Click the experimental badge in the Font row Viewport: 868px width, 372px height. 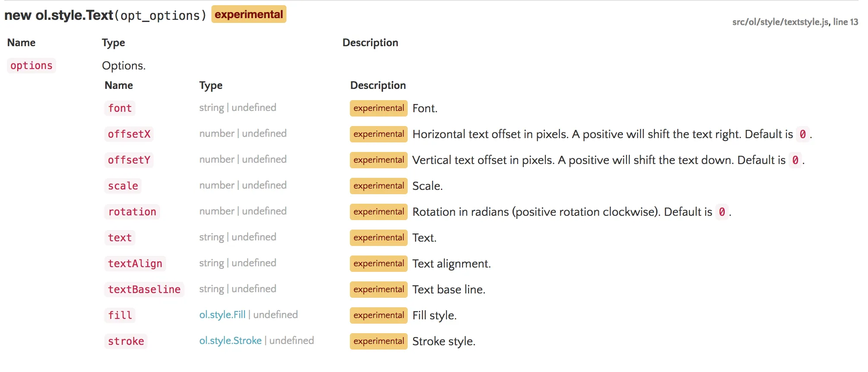(378, 108)
